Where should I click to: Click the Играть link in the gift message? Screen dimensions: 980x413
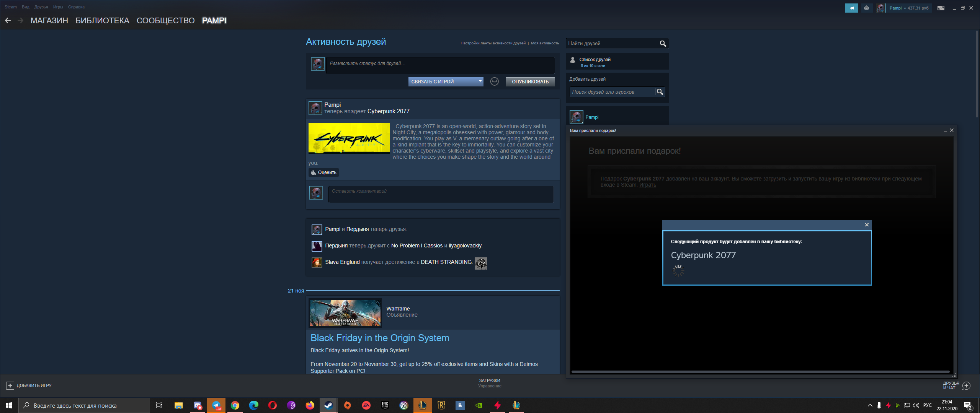tap(648, 185)
